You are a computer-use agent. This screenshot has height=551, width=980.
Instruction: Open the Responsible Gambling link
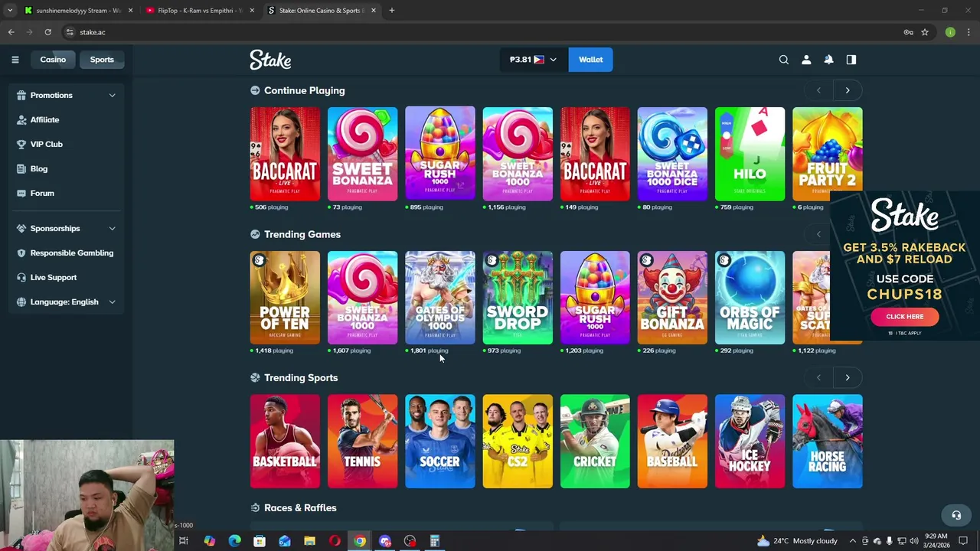point(72,253)
